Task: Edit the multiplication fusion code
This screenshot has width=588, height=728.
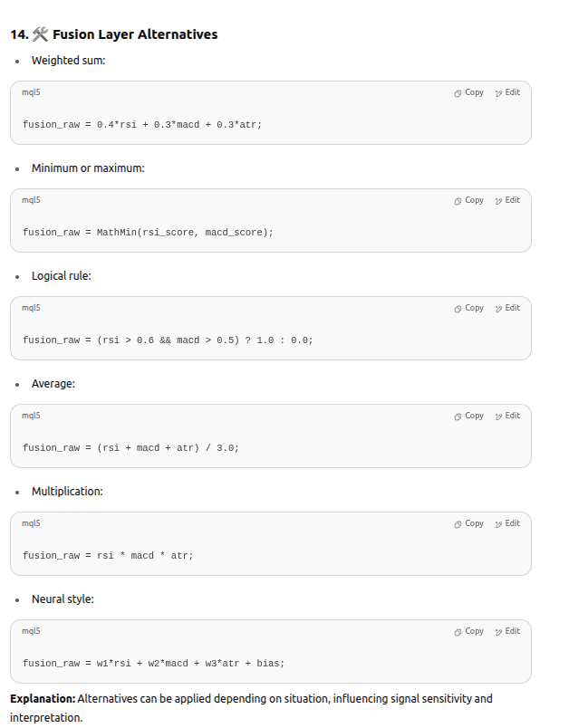Action: tap(507, 523)
